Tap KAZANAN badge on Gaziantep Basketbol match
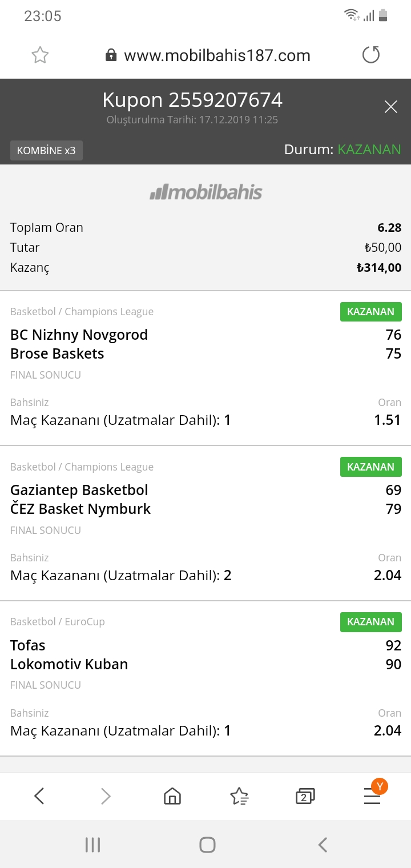The width and height of the screenshot is (411, 868). (x=371, y=467)
